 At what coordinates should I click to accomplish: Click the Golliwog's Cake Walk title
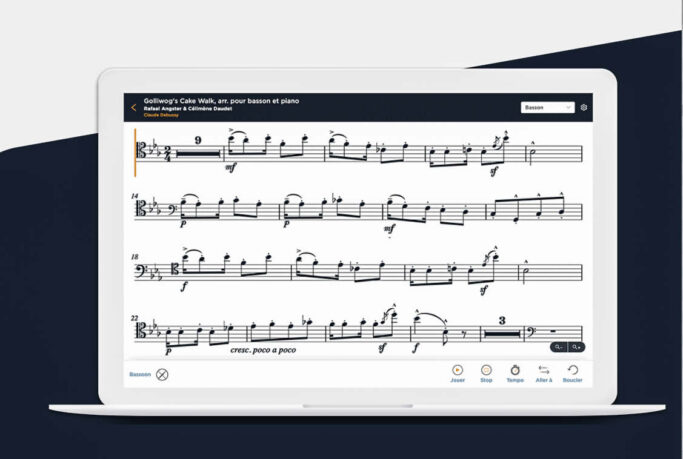click(221, 101)
